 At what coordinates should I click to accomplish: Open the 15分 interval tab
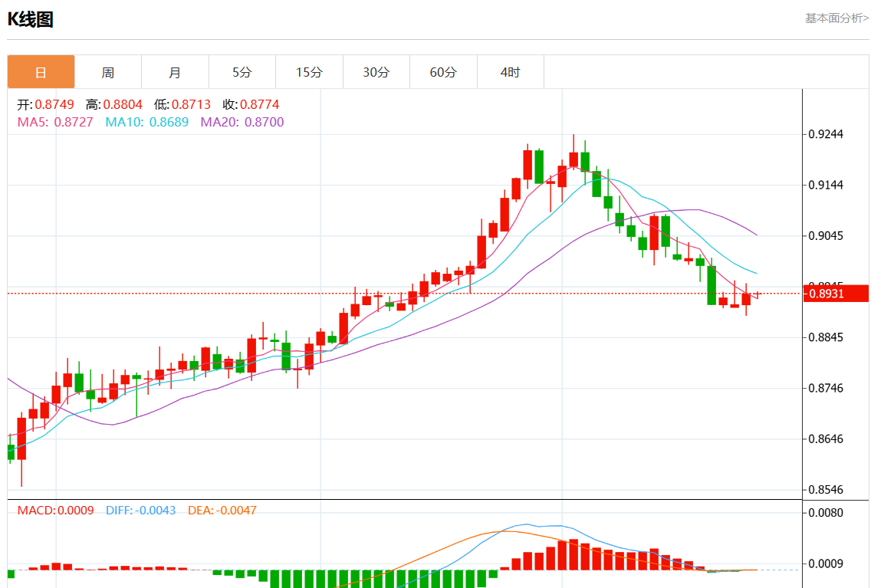pyautogui.click(x=309, y=72)
